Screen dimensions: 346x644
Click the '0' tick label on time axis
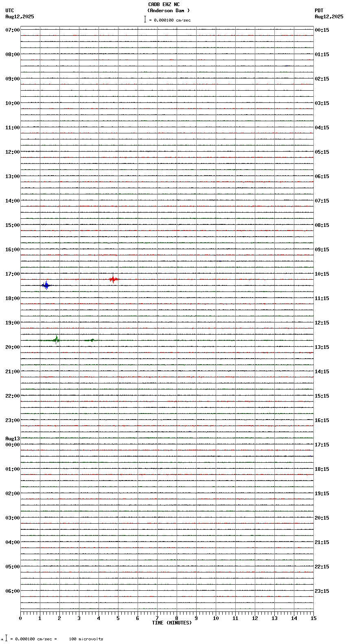pos(20,618)
